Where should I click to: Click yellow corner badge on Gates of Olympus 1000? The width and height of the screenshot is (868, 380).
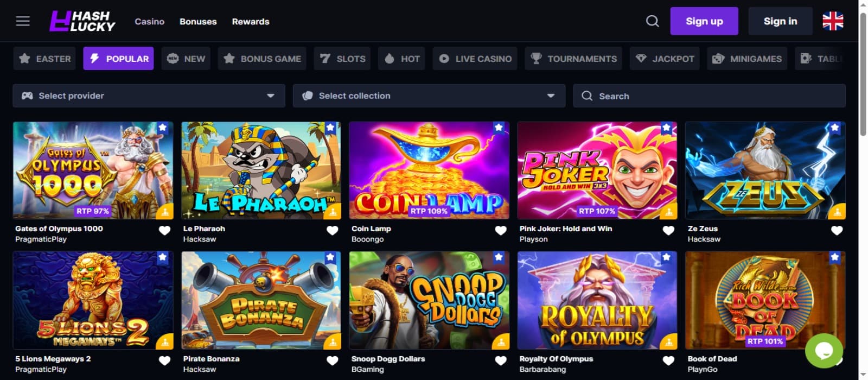[x=165, y=212]
